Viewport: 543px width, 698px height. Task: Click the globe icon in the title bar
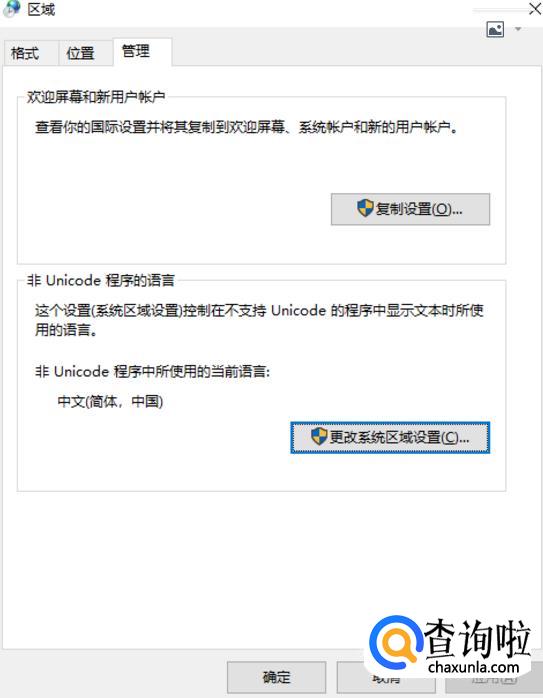[x=11, y=8]
